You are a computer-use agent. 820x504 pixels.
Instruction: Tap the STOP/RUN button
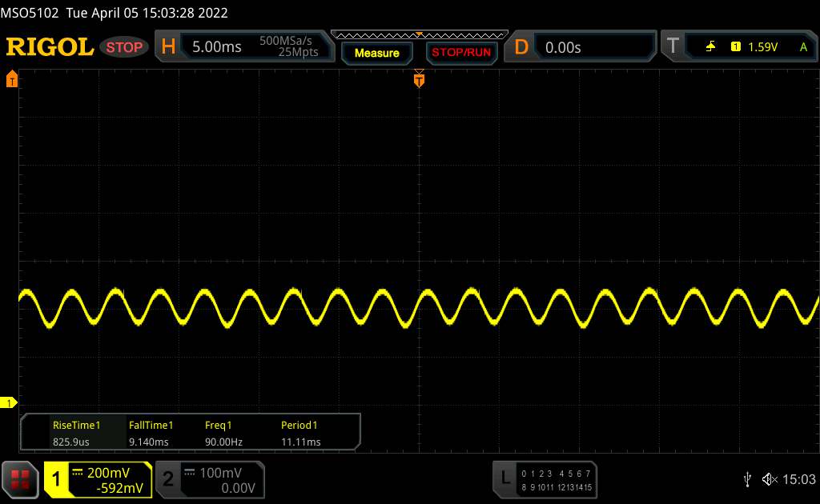[461, 53]
